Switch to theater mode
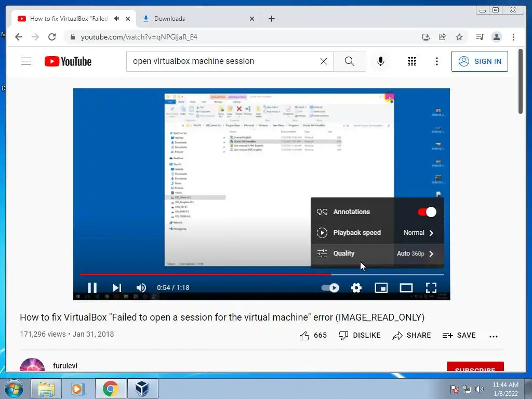The width and height of the screenshot is (532, 399). coord(406,288)
